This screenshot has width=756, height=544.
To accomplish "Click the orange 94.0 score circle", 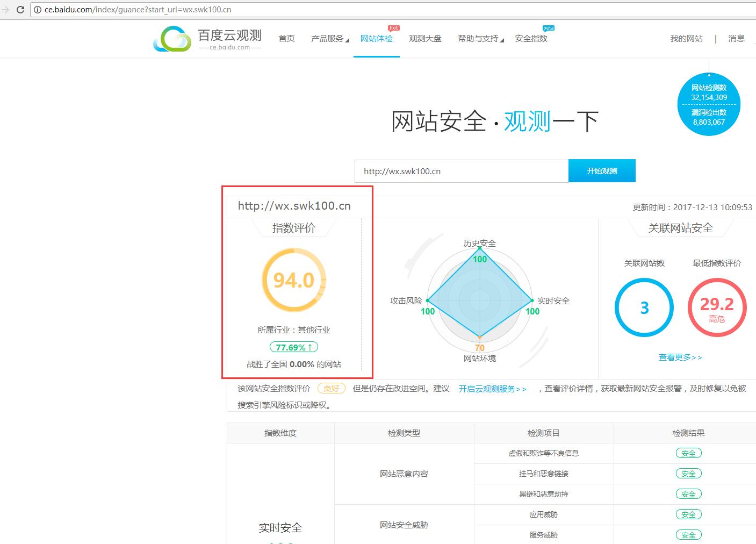I will (x=293, y=280).
